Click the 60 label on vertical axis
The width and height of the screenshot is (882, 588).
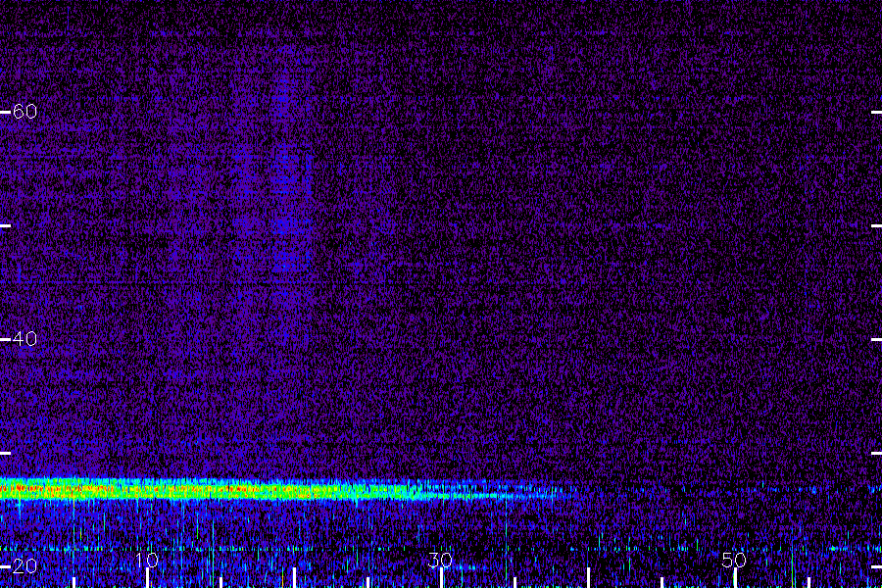click(x=24, y=112)
